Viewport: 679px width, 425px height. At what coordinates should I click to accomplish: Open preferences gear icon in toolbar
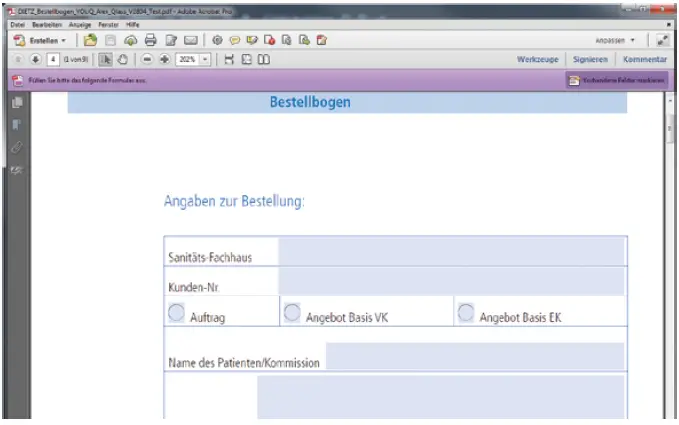point(217,40)
